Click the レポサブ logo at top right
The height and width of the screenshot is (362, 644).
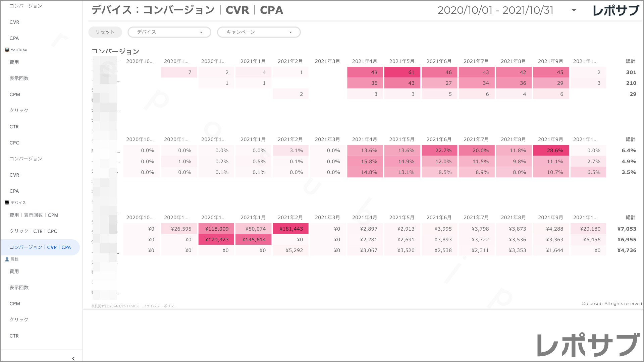[616, 10]
